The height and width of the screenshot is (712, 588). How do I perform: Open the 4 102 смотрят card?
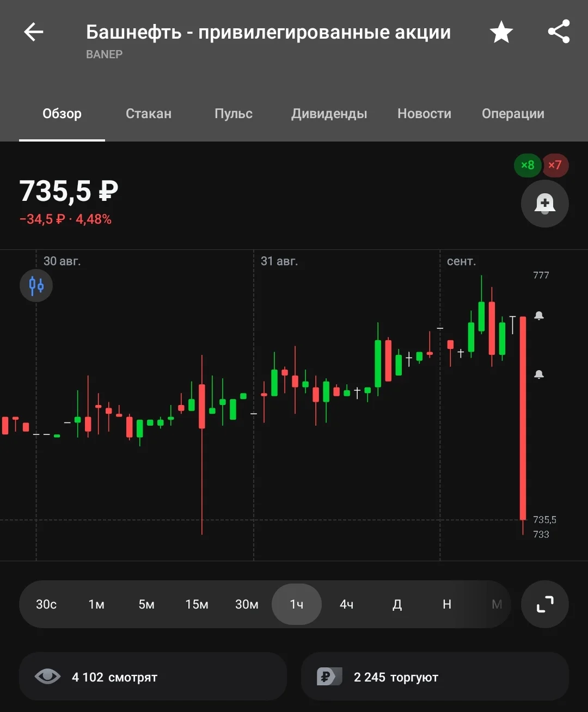(x=153, y=677)
